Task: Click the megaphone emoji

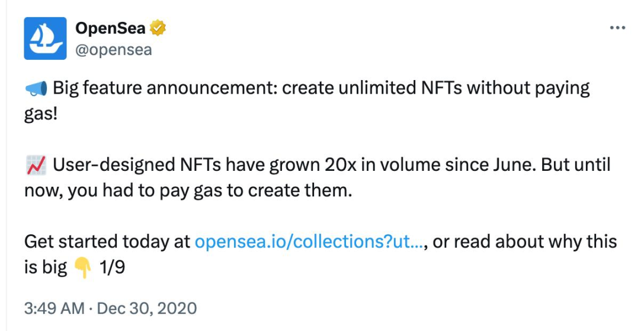Action: (36, 89)
